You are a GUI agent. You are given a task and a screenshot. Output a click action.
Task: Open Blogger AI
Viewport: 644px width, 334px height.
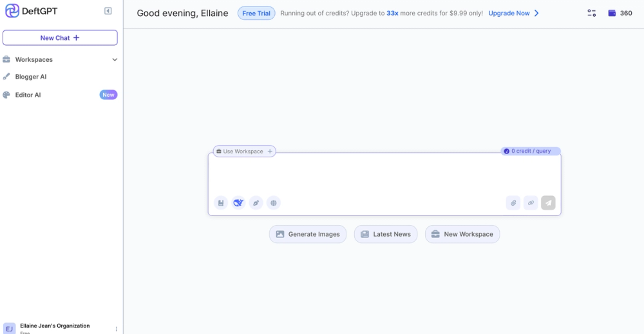coord(31,77)
